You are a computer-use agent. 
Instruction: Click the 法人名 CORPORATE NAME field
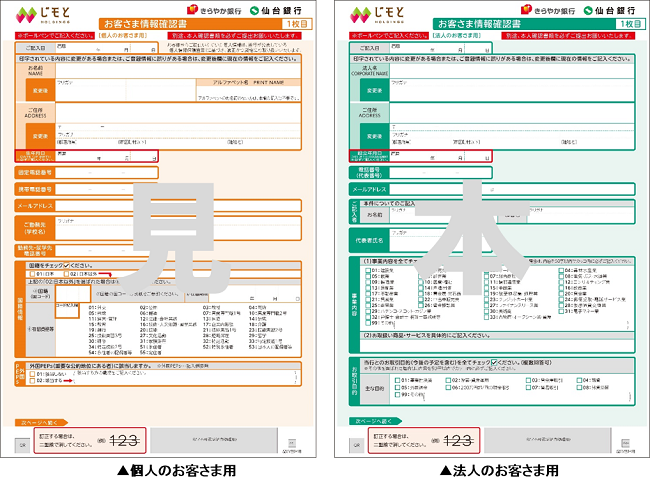[x=512, y=71]
